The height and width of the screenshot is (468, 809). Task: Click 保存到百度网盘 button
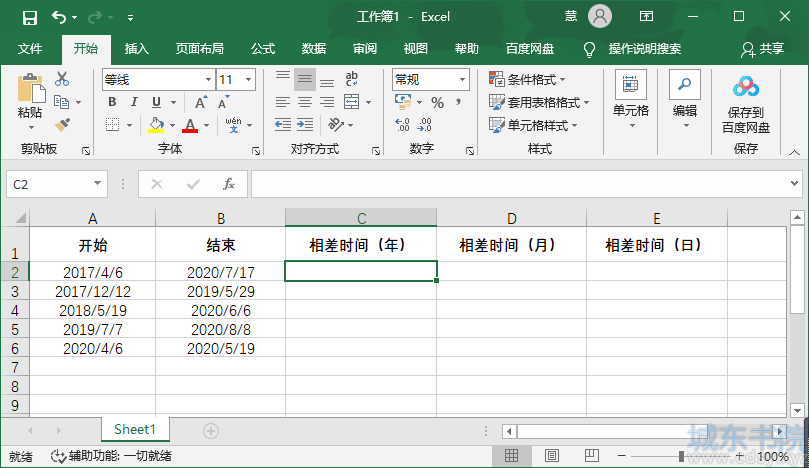746,105
